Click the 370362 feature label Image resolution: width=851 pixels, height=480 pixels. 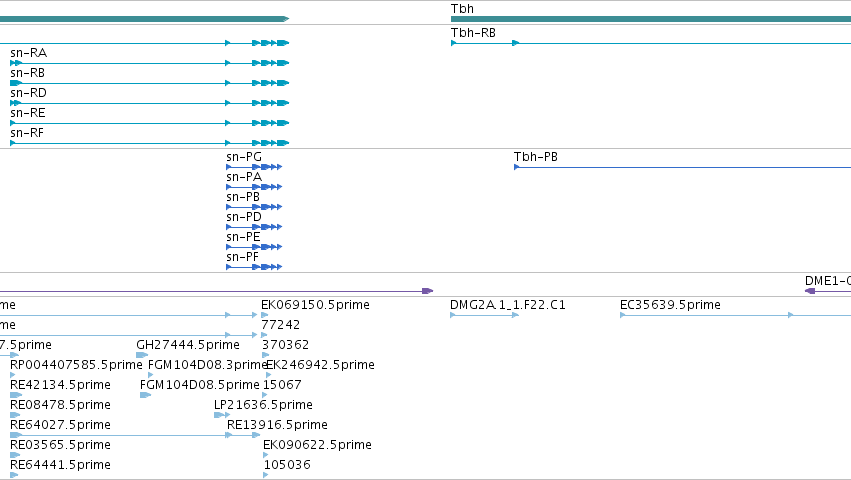tap(285, 345)
